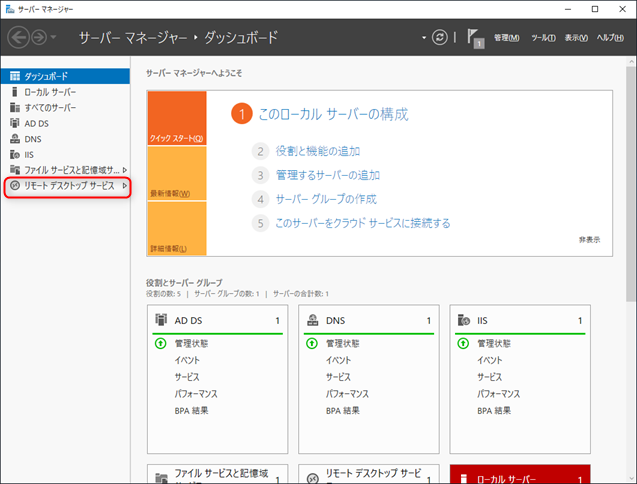Viewport: 637px width, 484px height.
Task: Click the remote desktop services sidebar icon
Action: click(15, 186)
